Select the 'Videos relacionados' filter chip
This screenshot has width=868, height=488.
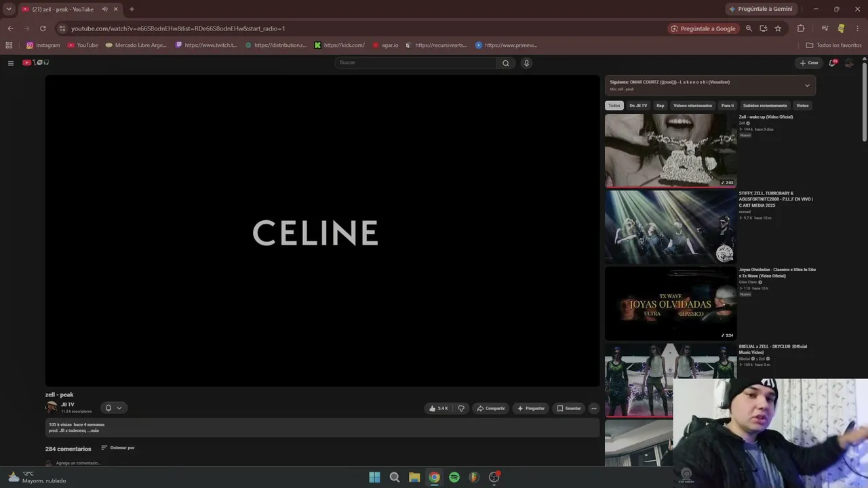click(693, 106)
